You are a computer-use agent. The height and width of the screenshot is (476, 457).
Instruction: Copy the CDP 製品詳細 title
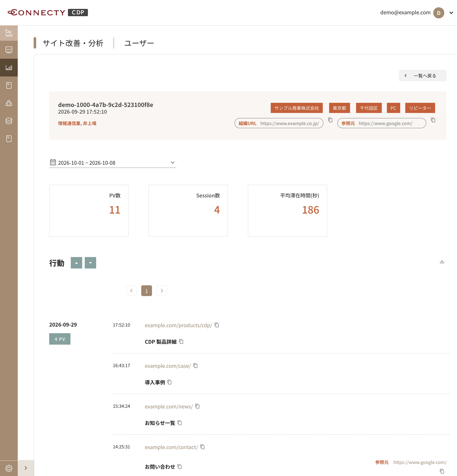[x=181, y=341]
